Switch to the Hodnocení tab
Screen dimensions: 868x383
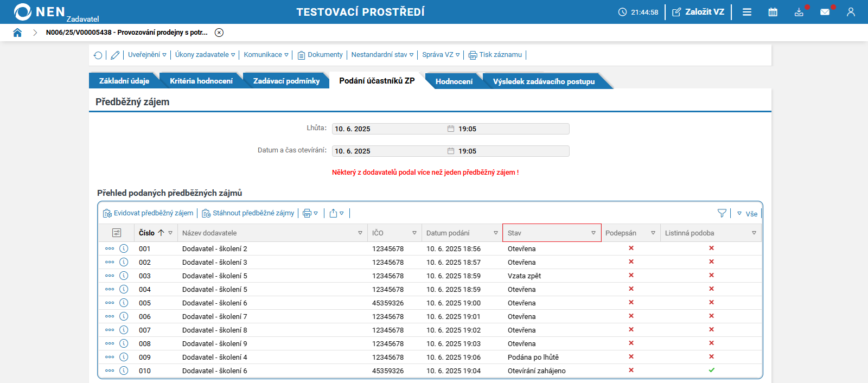[x=454, y=81]
